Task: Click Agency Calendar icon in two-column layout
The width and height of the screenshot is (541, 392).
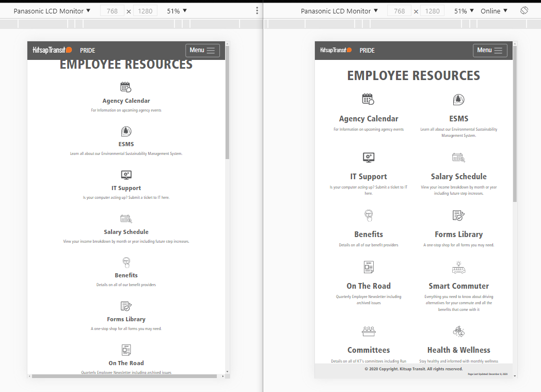Action: (x=368, y=99)
